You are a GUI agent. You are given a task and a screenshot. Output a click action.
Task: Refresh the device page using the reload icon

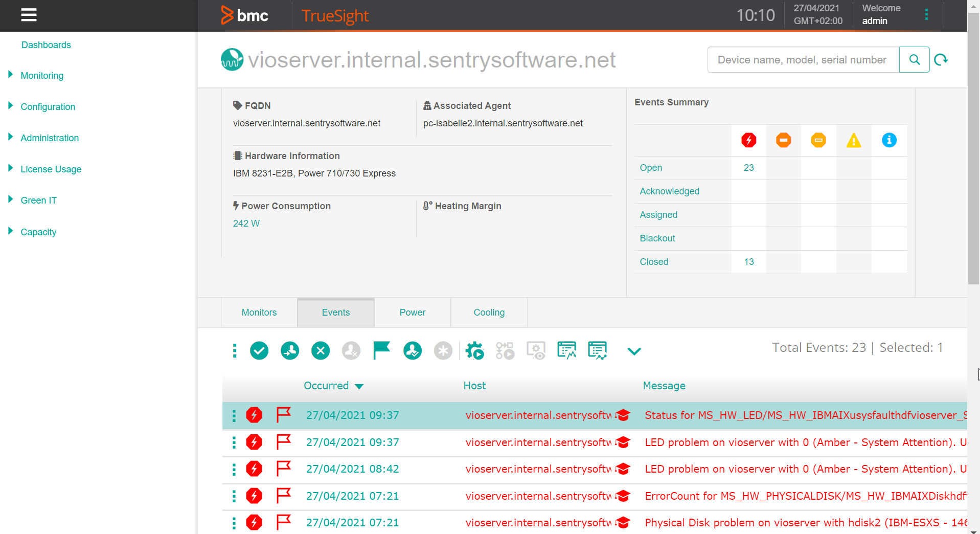pyautogui.click(x=942, y=59)
